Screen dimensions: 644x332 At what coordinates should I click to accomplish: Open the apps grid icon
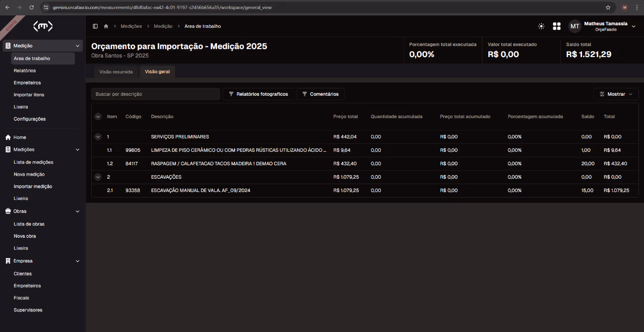[557, 26]
